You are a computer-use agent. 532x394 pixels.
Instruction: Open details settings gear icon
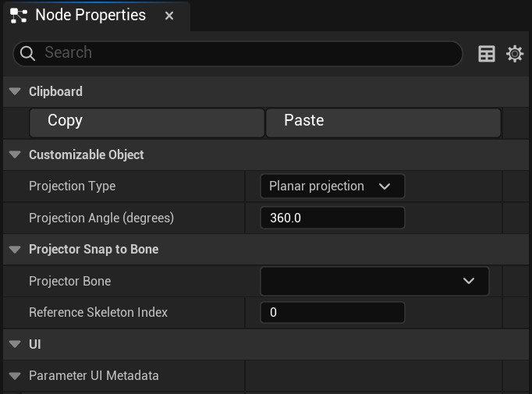click(x=515, y=54)
